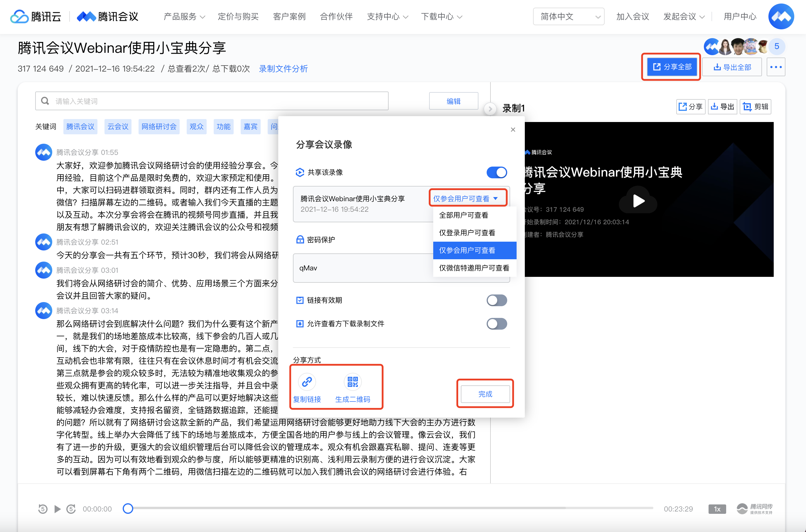Change playback speed 1x
806x532 pixels.
coord(717,509)
